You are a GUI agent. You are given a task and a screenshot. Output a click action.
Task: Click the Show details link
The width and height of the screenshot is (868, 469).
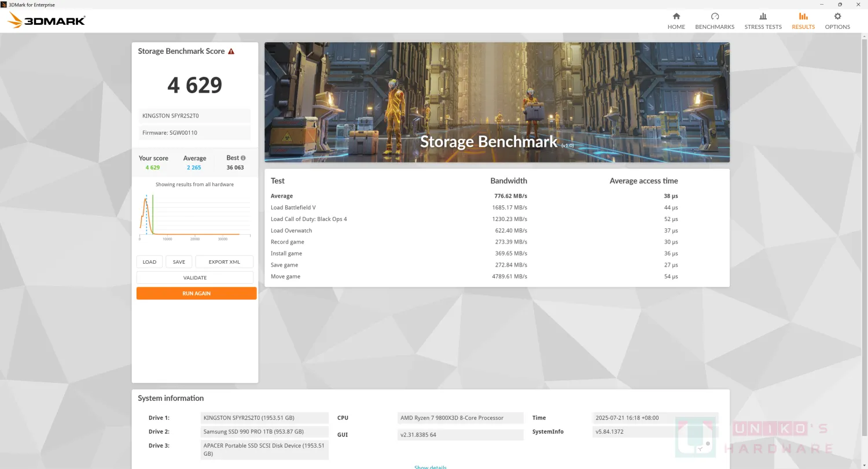[x=431, y=467]
